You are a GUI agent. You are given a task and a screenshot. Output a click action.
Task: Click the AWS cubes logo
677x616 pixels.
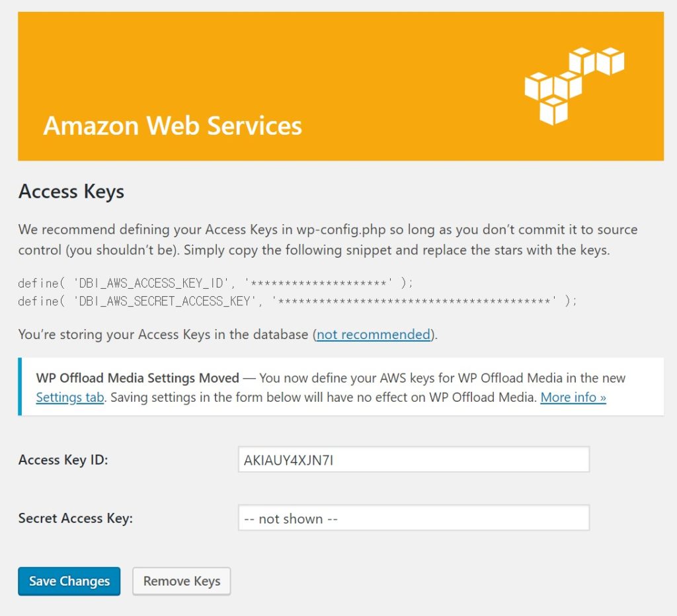tap(574, 85)
